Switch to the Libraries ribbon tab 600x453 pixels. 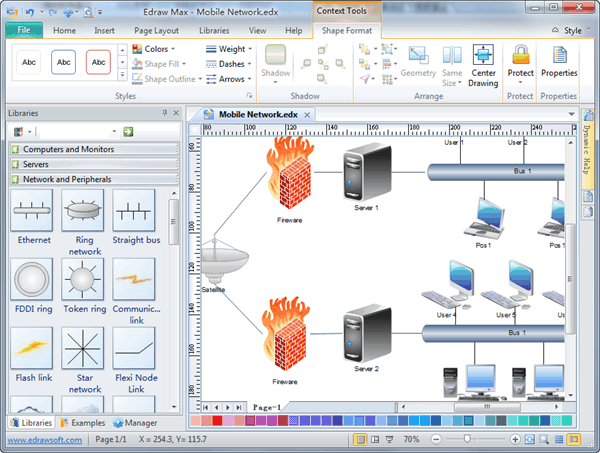pos(214,31)
